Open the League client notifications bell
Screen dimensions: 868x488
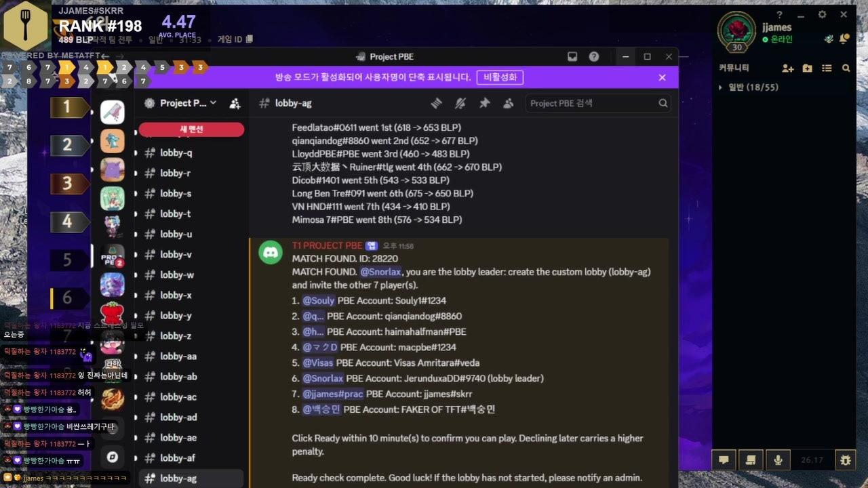844,39
